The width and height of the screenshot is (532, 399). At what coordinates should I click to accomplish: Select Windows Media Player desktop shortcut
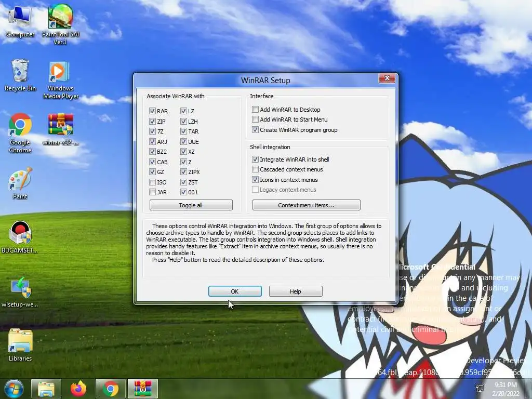(x=60, y=80)
